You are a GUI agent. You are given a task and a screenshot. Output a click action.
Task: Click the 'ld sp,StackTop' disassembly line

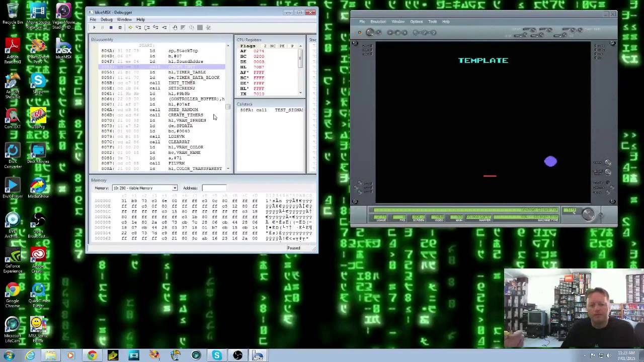(x=163, y=51)
